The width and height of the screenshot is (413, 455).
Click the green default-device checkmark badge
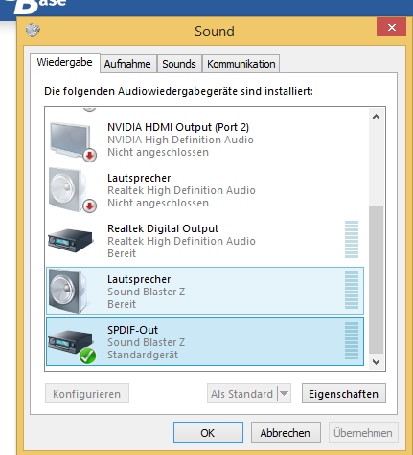[88, 356]
